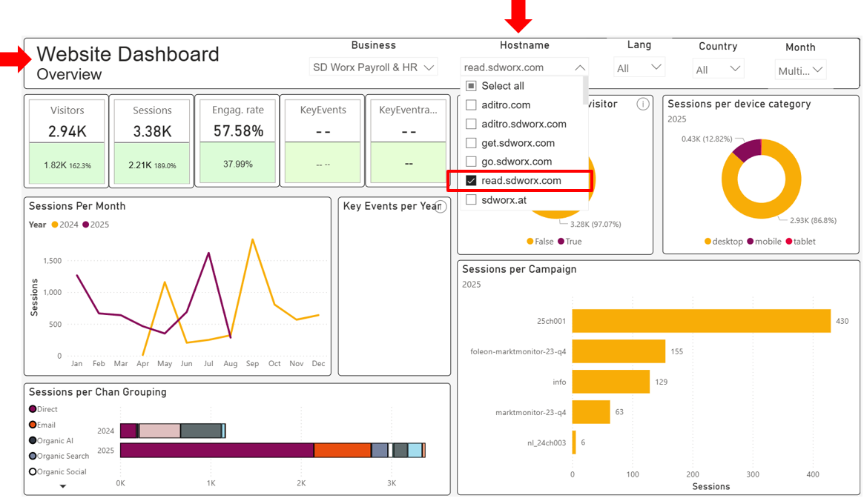The image size is (864, 504).
Task: Select the foleon-marktmonitor-23-q4 campaign bar
Action: [x=619, y=351]
